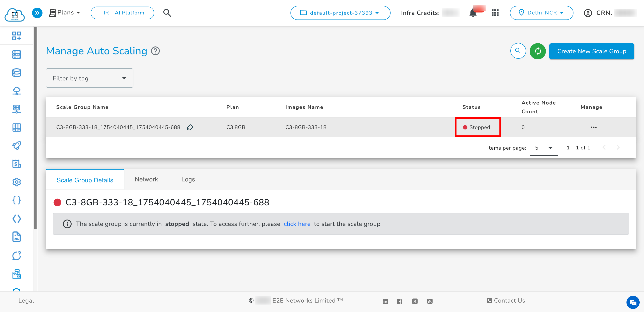
Task: Open the chat support bubble icon
Action: 633,302
